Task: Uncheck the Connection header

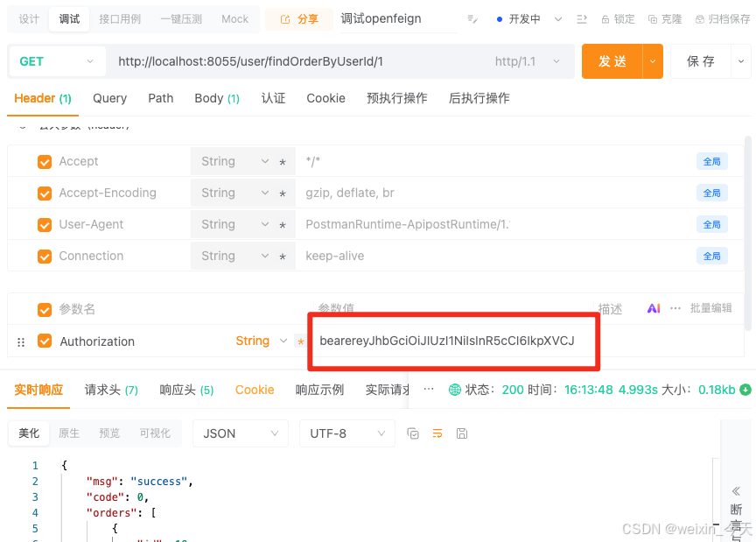Action: [46, 256]
